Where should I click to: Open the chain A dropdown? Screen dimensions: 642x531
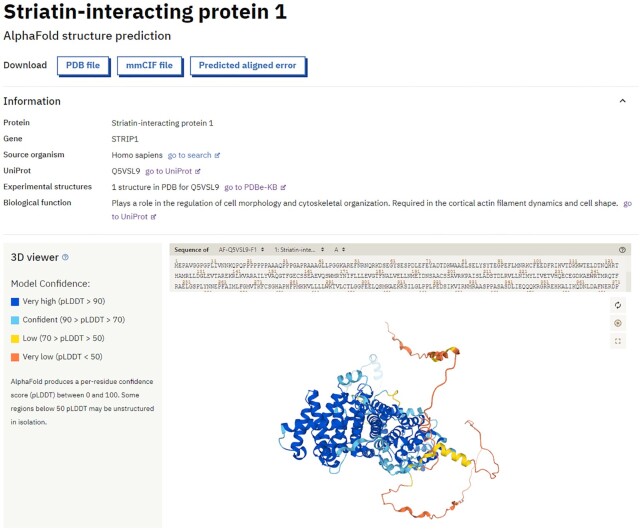coord(339,249)
